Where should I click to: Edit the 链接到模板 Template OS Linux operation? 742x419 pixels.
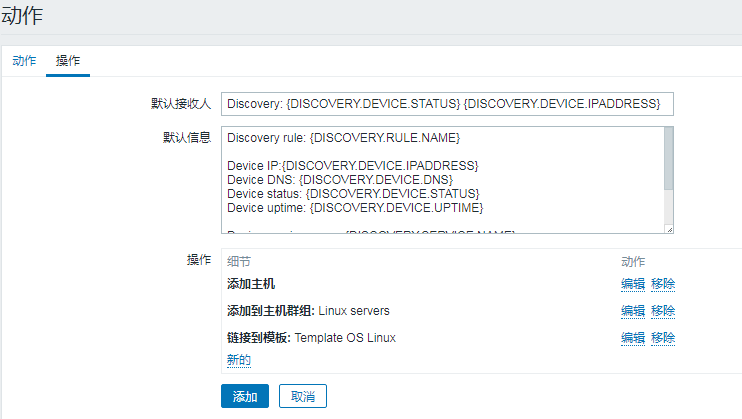(x=633, y=338)
